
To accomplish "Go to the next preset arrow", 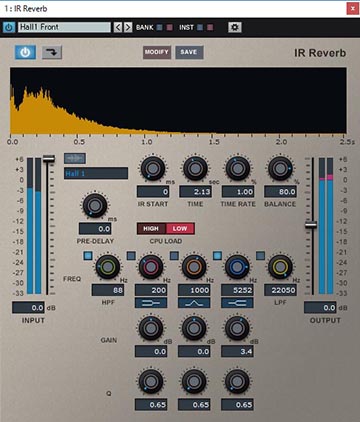I will click(x=128, y=27).
